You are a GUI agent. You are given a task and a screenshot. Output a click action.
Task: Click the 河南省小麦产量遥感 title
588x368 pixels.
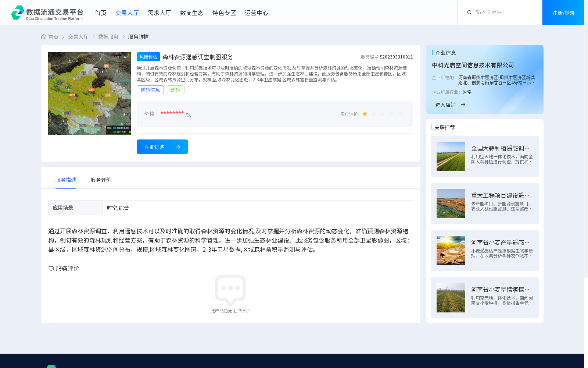coord(501,243)
